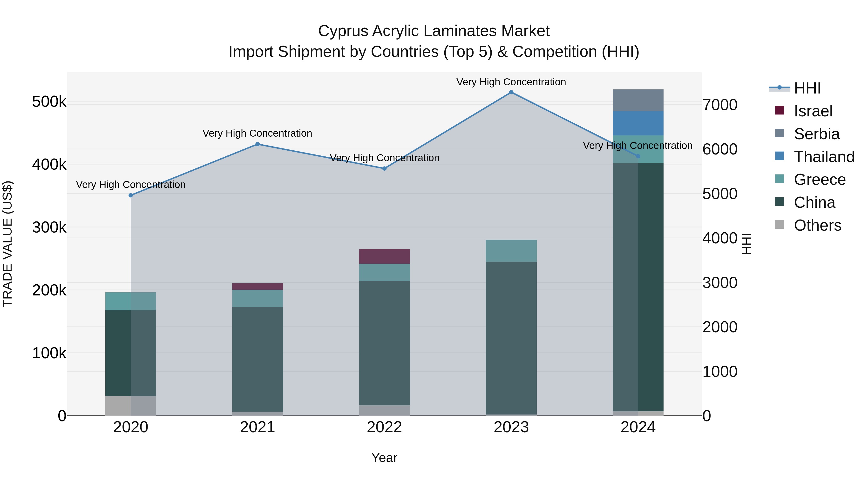Image resolution: width=868 pixels, height=488 pixels.
Task: Click the China segment of 2023 bar
Action: [x=511, y=338]
